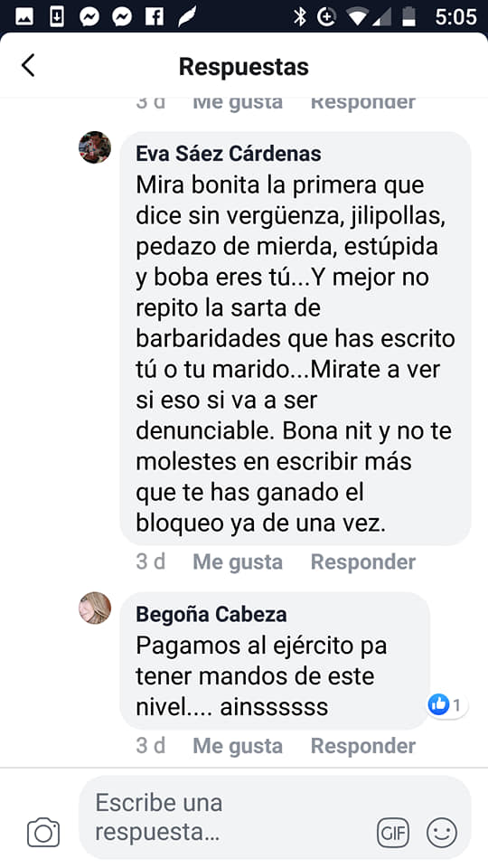488x868 pixels.
Task: Open the GIF picker in reply box
Action: click(x=393, y=833)
